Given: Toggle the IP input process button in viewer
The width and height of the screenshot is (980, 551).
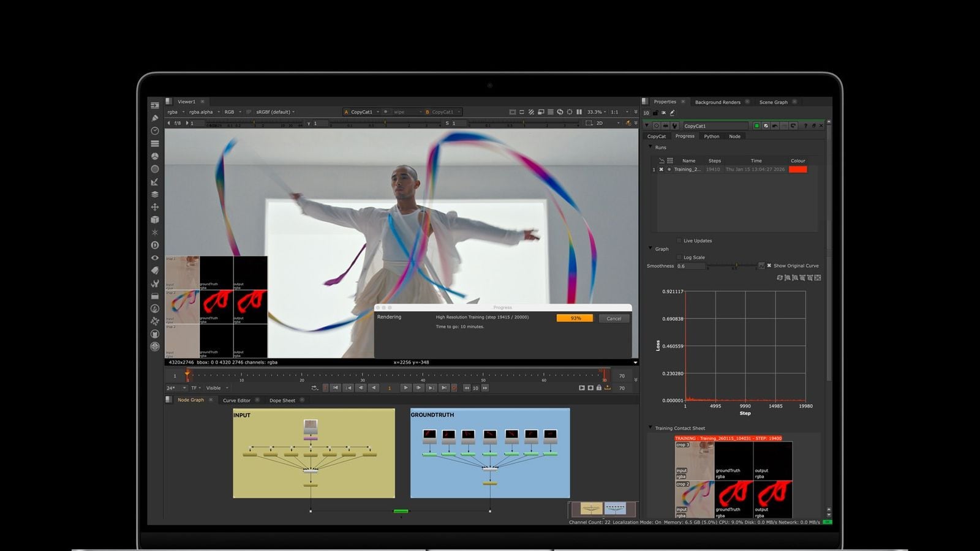Looking at the screenshot, I should coord(248,112).
